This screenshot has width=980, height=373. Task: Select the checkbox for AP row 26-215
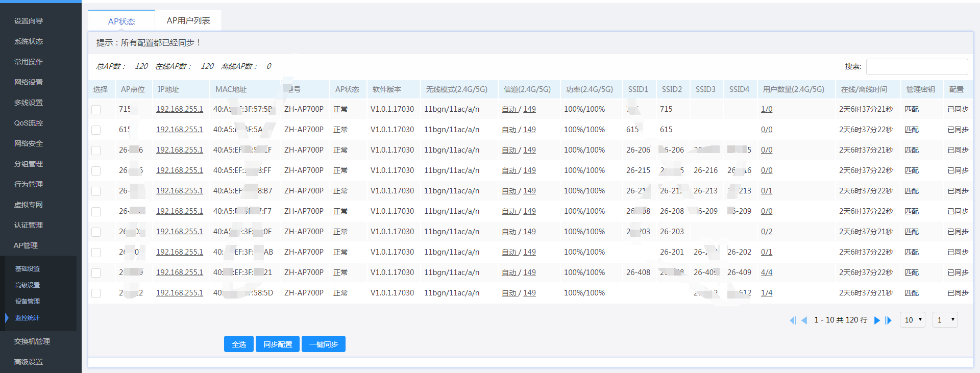coord(96,171)
